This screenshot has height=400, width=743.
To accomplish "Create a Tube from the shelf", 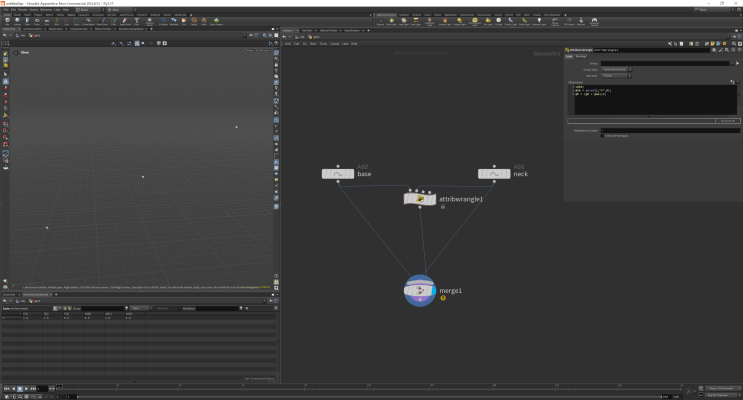I will (27, 20).
